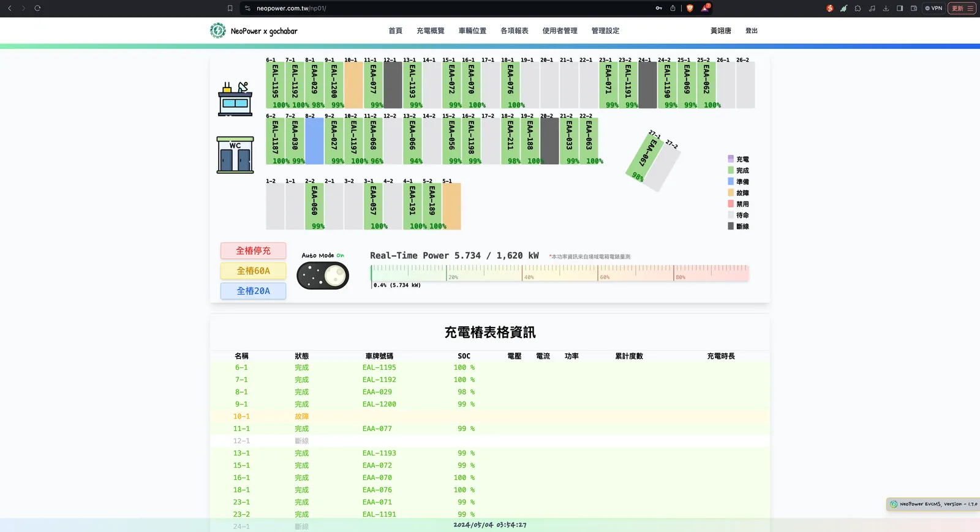This screenshot has width=980, height=532.
Task: Toggle the browser sidebar panel
Action: tap(900, 8)
